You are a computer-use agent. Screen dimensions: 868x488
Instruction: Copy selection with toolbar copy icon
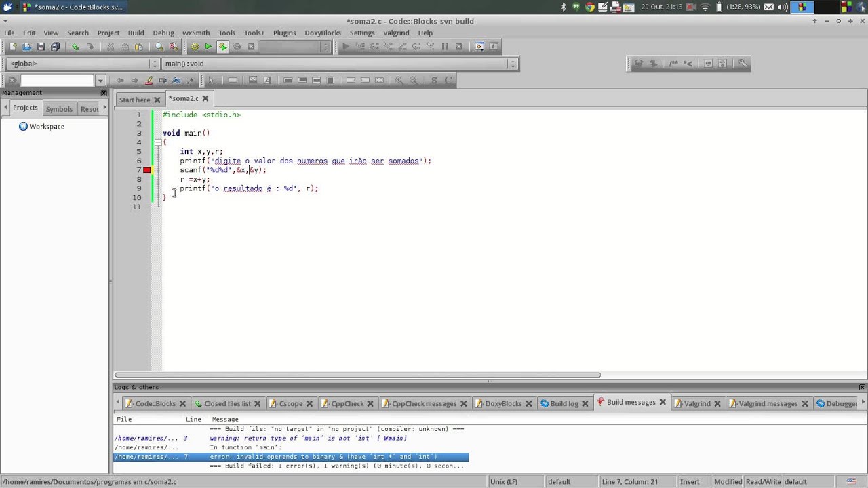pos(125,47)
